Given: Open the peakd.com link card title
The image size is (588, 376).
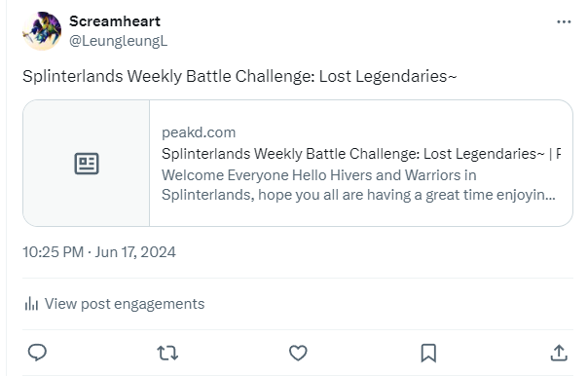Looking at the screenshot, I should pos(361,154).
